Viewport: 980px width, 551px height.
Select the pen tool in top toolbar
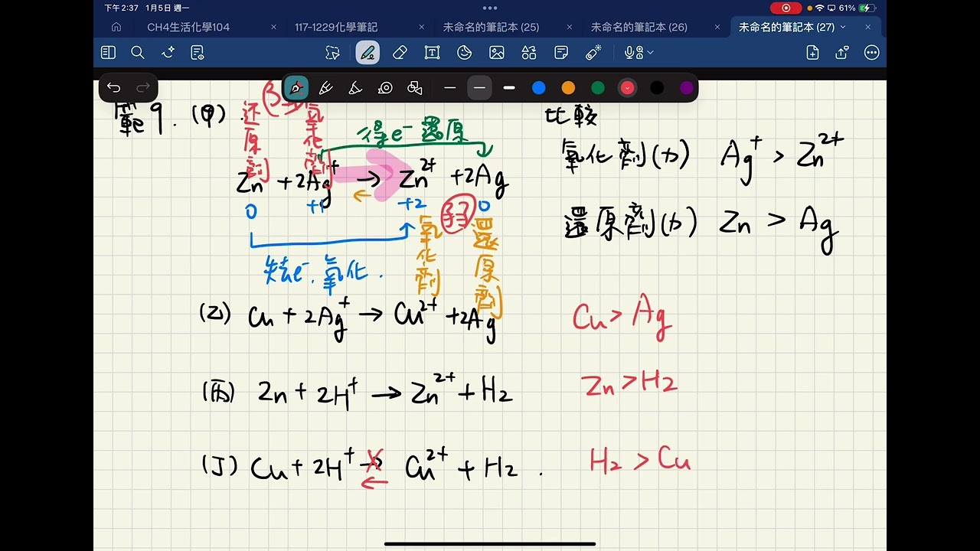point(367,53)
